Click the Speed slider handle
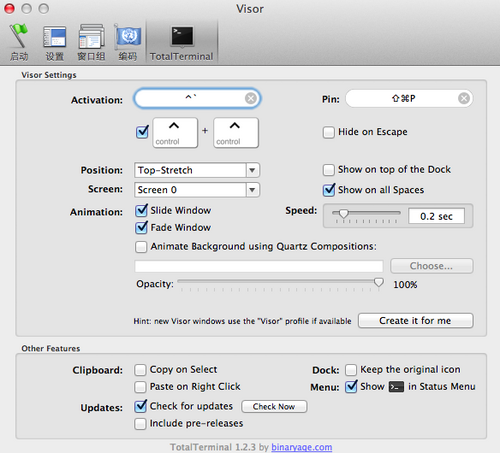 343,213
